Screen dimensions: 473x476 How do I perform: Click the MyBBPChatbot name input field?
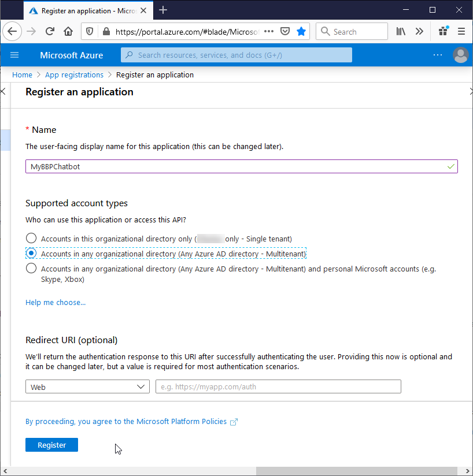[x=242, y=166]
